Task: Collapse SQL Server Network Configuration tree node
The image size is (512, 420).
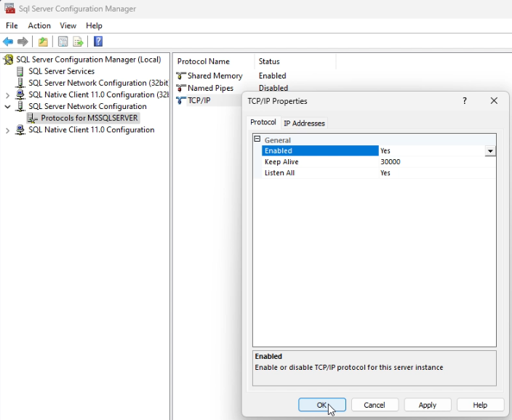Action: [x=8, y=107]
